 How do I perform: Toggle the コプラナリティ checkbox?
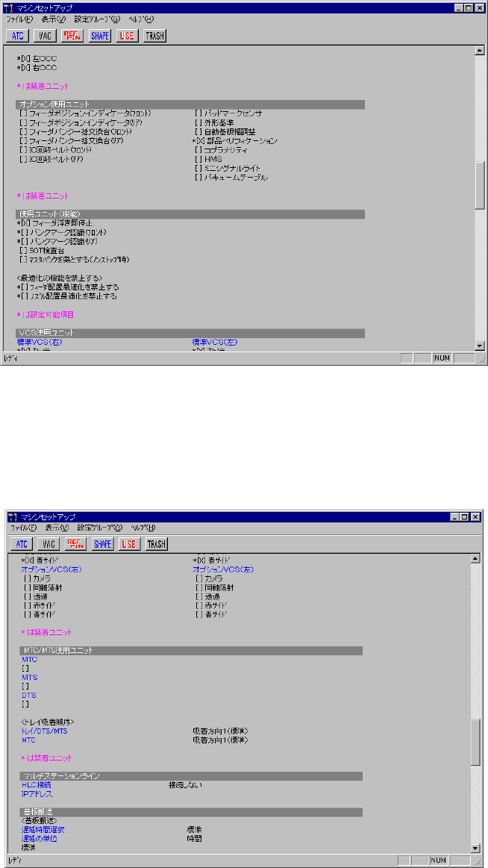pyautogui.click(x=198, y=150)
